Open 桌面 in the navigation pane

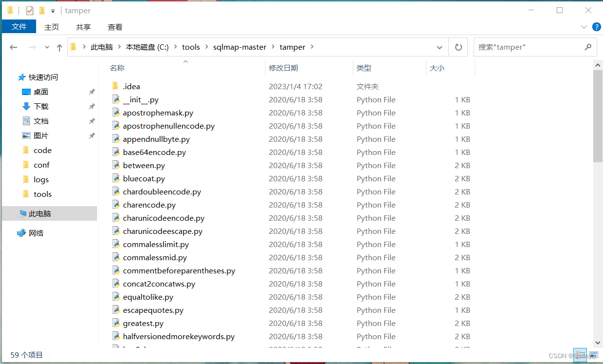(x=41, y=92)
